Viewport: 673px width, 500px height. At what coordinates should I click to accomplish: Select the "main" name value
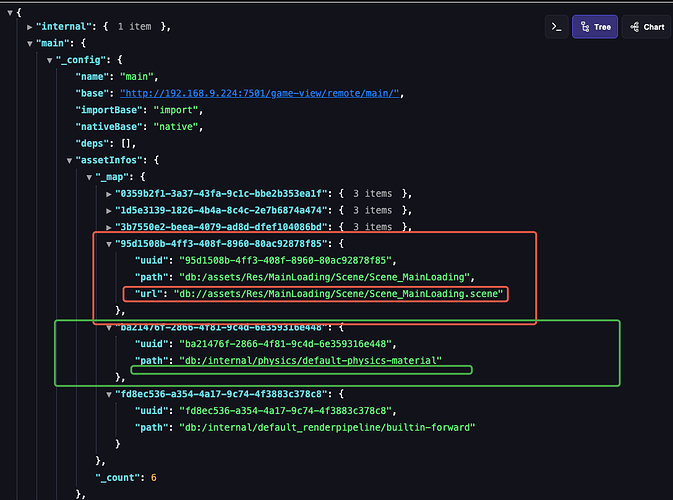coord(137,76)
